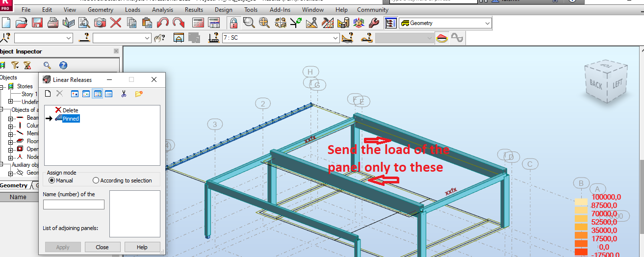Click the 100000,0 legend color swatch
644x257 pixels.
point(581,202)
